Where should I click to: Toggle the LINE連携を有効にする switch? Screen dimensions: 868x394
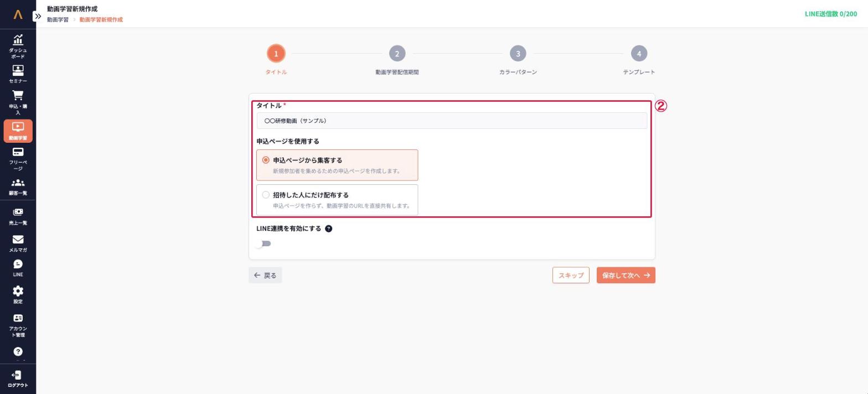263,243
